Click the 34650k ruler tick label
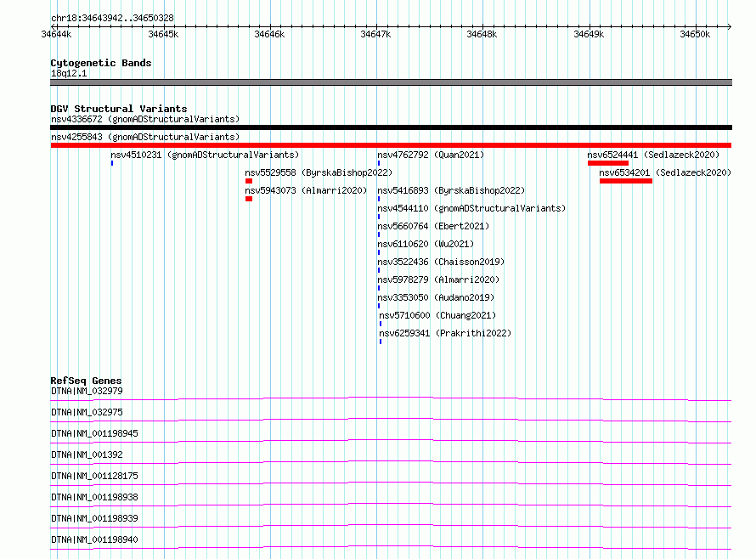 (695, 34)
